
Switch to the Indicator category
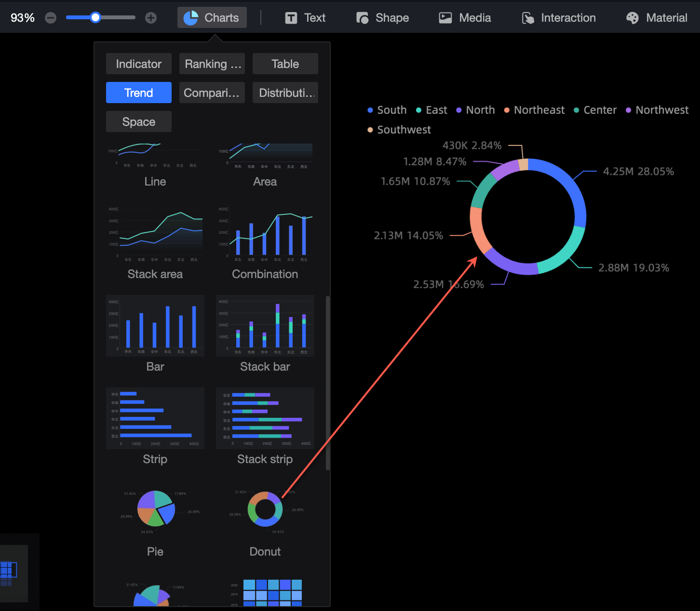coord(139,64)
